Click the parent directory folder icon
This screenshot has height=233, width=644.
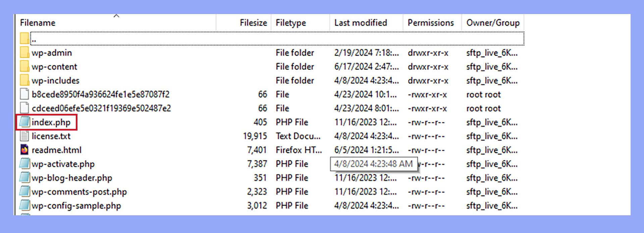tap(24, 38)
